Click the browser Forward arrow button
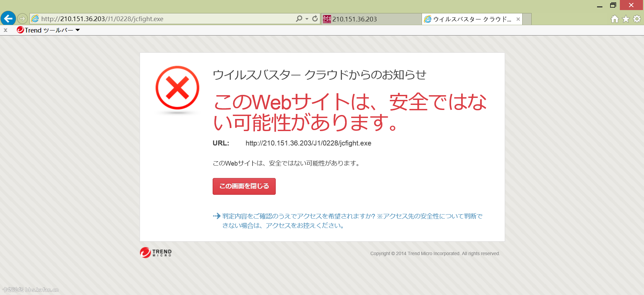The width and height of the screenshot is (644, 295). click(x=22, y=18)
